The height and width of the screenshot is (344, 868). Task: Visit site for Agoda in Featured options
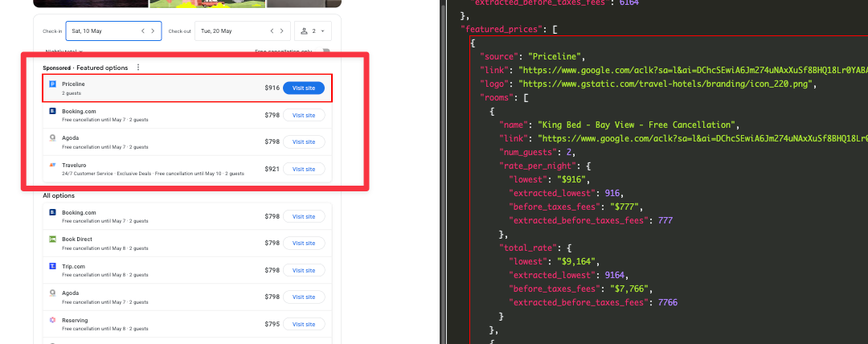(304, 141)
